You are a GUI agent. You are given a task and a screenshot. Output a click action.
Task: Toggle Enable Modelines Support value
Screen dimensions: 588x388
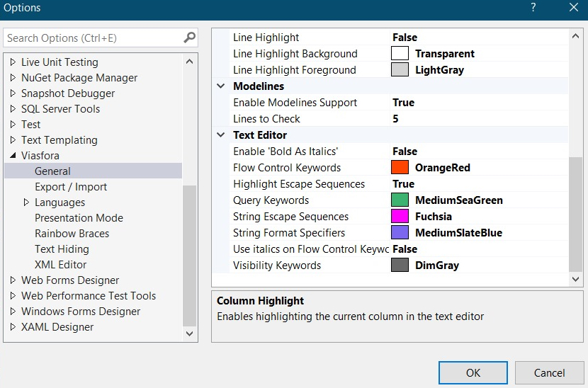(404, 103)
